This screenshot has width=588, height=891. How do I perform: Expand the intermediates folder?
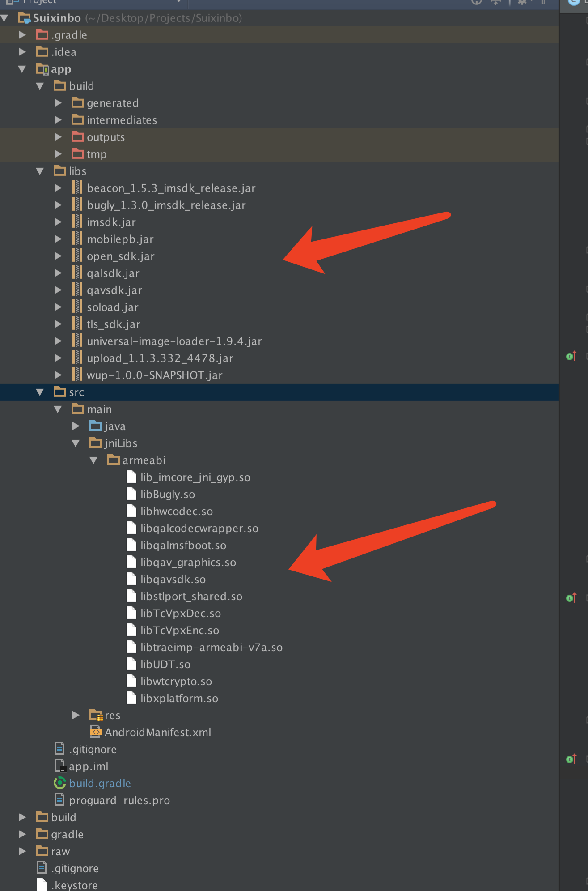click(x=58, y=120)
